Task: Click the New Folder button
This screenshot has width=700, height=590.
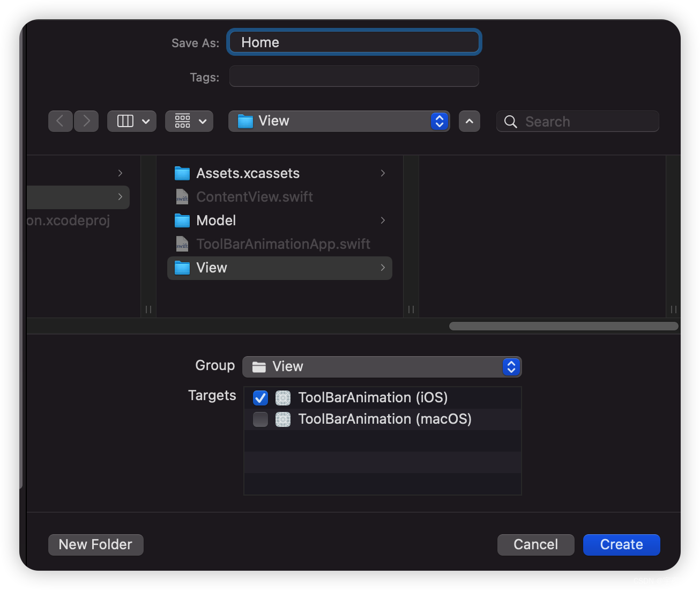Action: pyautogui.click(x=96, y=545)
